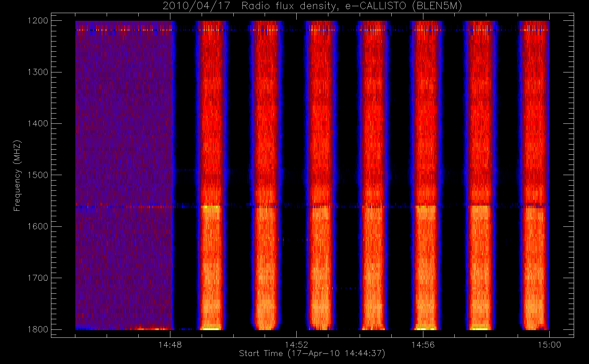This screenshot has height=364, width=589.
Task: Click the 1800 frequency tick label
Action: [x=38, y=329]
